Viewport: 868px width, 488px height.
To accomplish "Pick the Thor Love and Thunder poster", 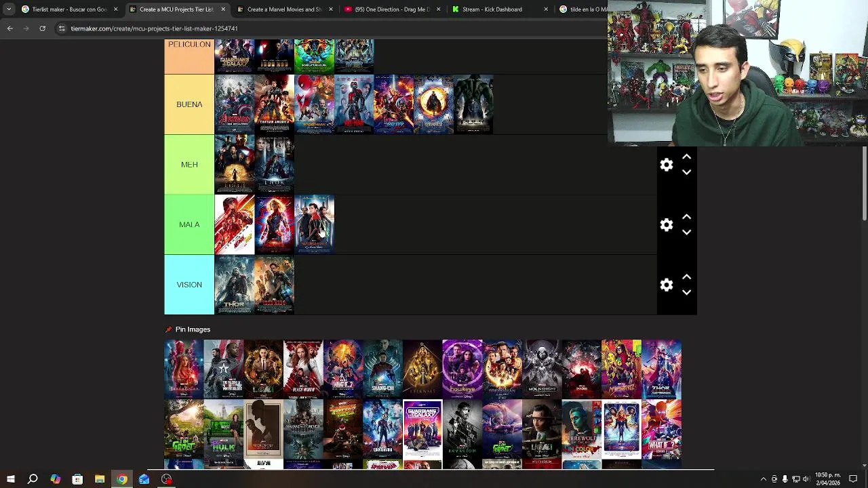I will tap(662, 369).
